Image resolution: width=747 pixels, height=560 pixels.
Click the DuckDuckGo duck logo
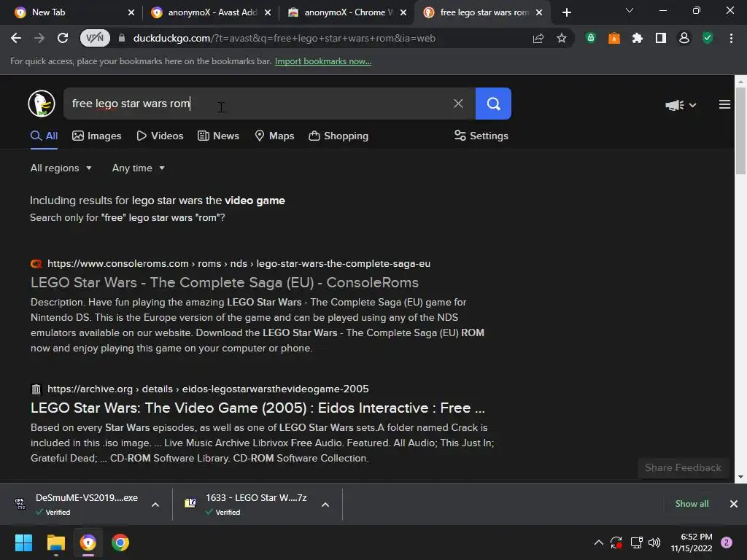[42, 104]
